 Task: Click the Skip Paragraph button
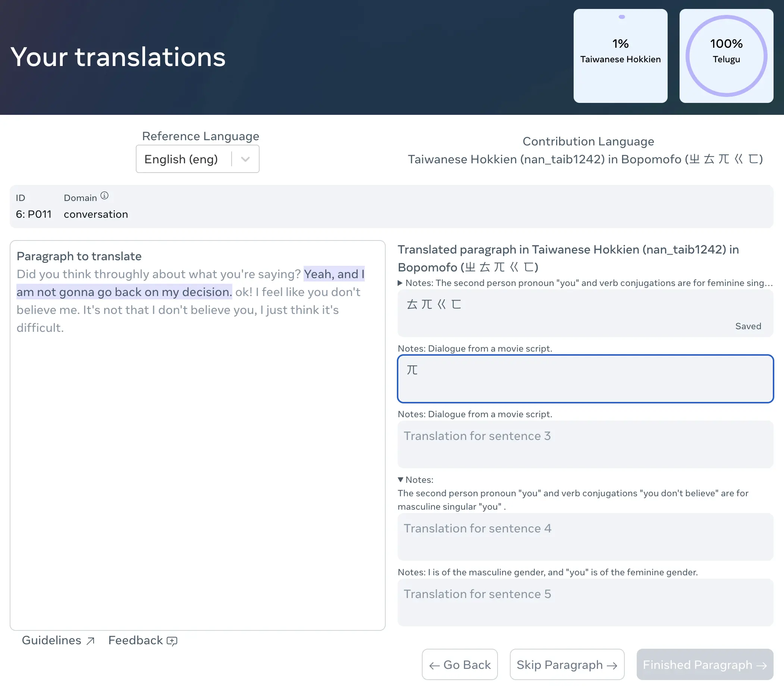567,664
